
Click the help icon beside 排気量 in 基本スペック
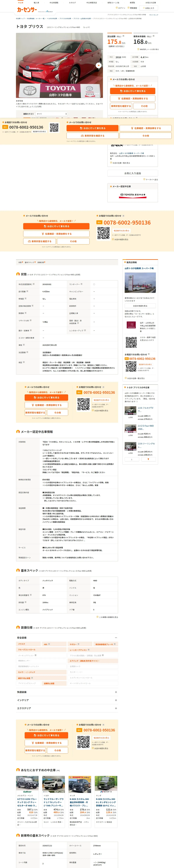tap(25, 602)
